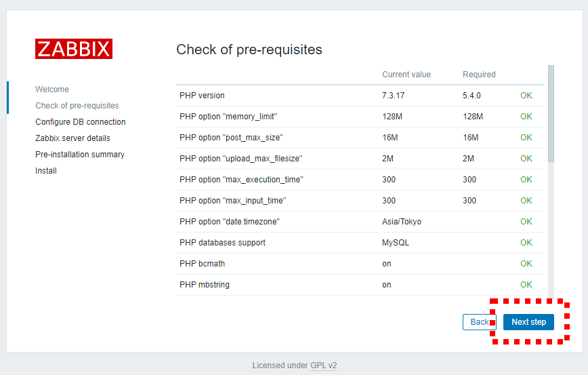Image resolution: width=588 pixels, height=375 pixels.
Task: Click the PHP mbstring row
Action: [x=360, y=285]
